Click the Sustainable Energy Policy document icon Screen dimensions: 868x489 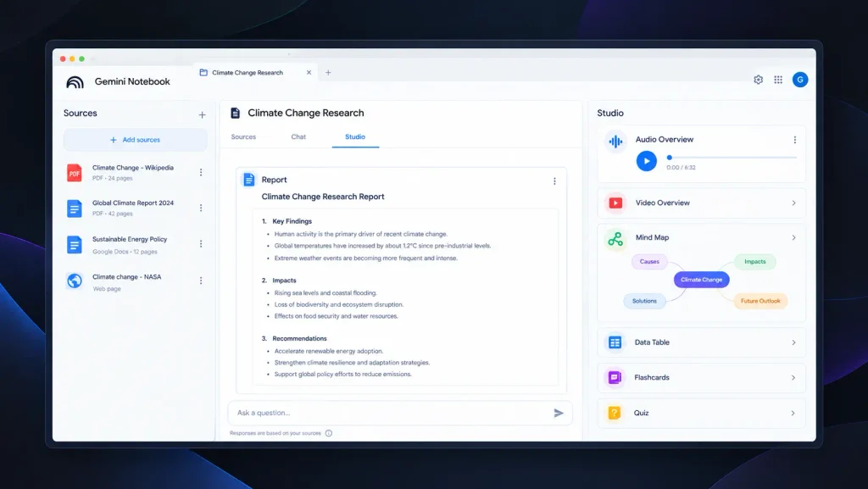(75, 244)
